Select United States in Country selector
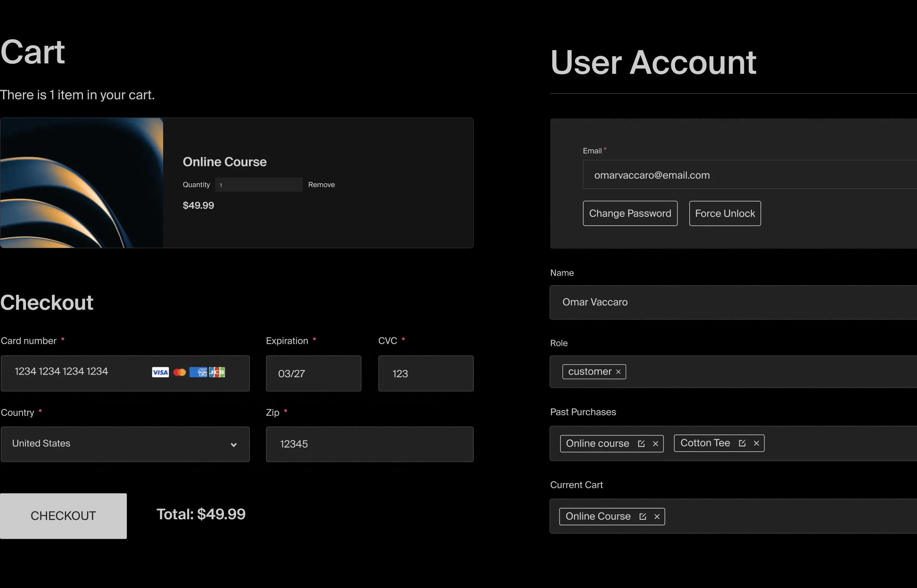The image size is (917, 588). 125,444
